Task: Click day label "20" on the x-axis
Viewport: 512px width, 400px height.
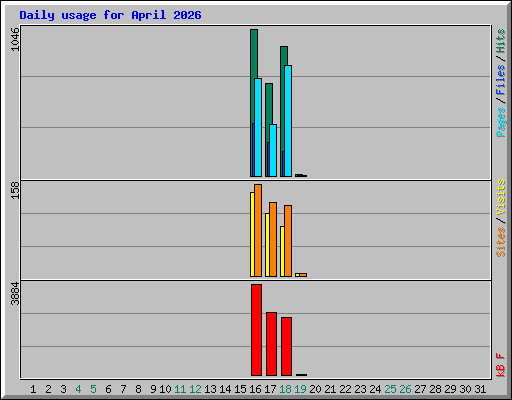Action: [315, 389]
